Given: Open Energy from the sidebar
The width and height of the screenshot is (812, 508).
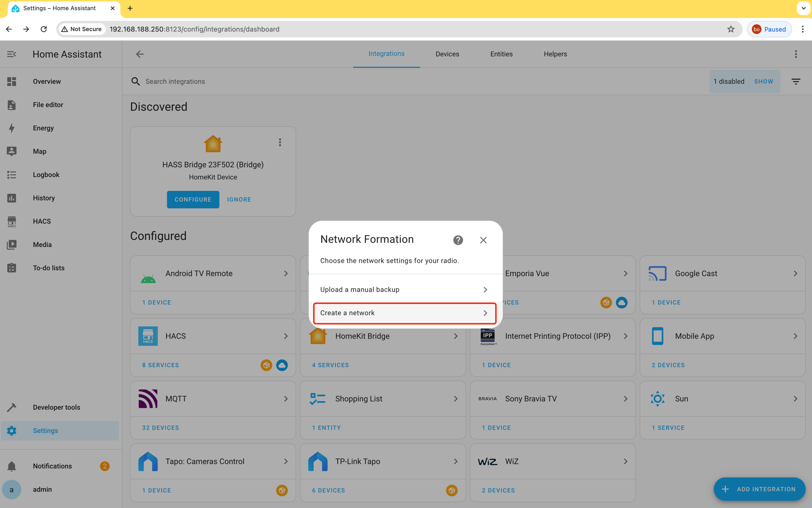Looking at the screenshot, I should [43, 128].
